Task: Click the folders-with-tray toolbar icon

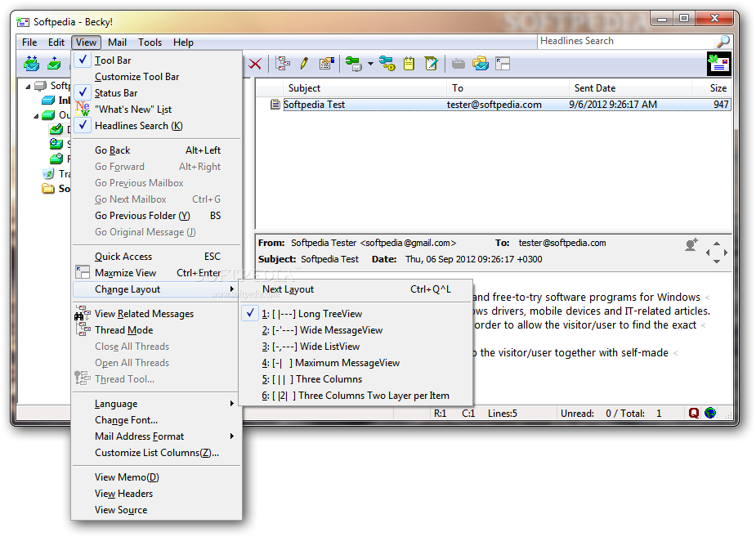Action: (x=481, y=63)
